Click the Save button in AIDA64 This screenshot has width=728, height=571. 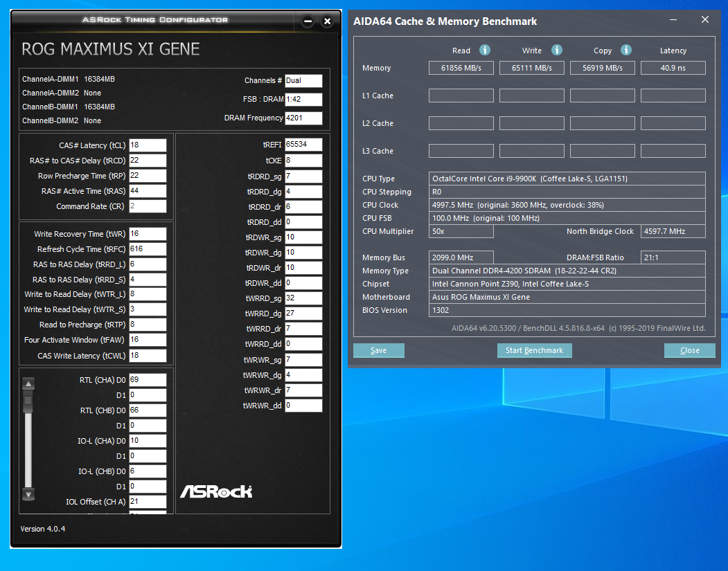coord(378,350)
